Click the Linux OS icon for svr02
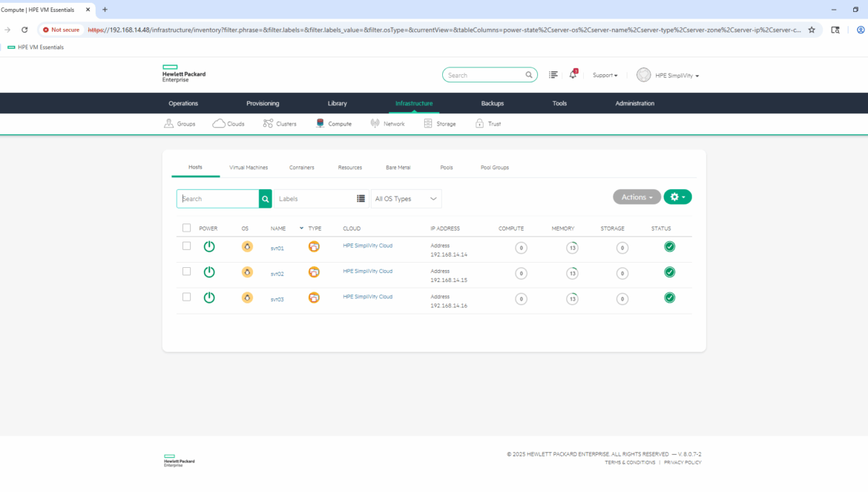Viewport: 868px width, 492px height. (247, 272)
